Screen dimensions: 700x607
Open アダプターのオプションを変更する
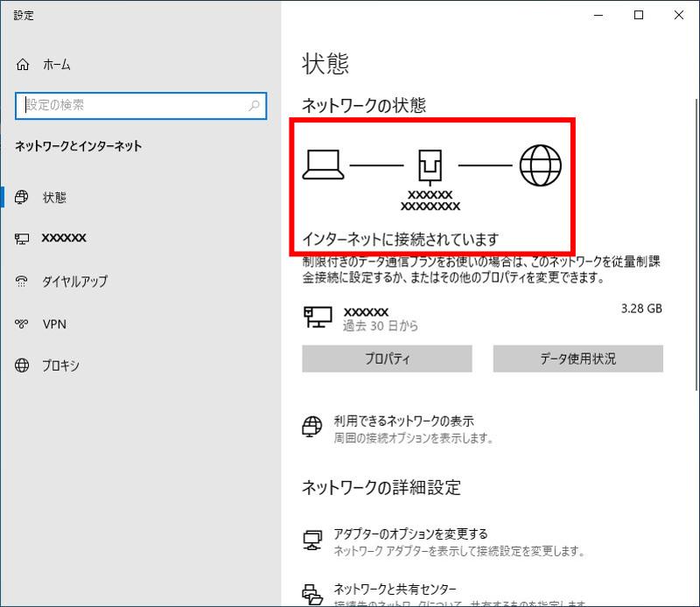[x=410, y=534]
